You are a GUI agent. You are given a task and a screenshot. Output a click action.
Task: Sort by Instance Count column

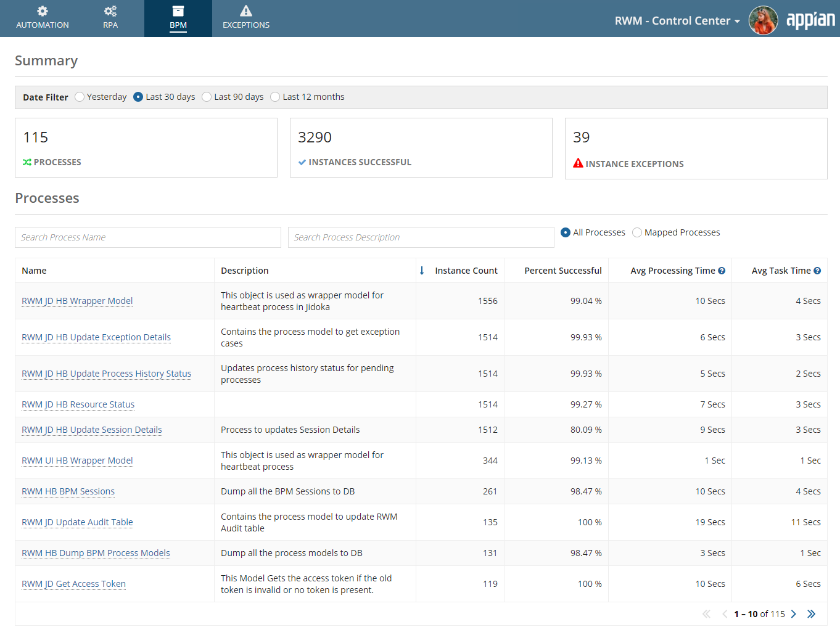(466, 271)
